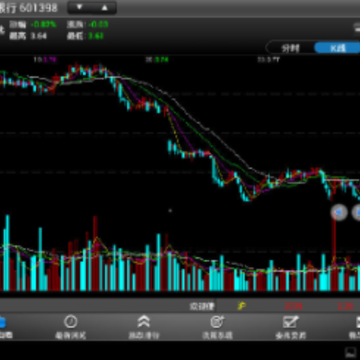This screenshot has height=360, width=360.
Task: Tap the round left-arrow chart scroll button
Action: [339, 212]
